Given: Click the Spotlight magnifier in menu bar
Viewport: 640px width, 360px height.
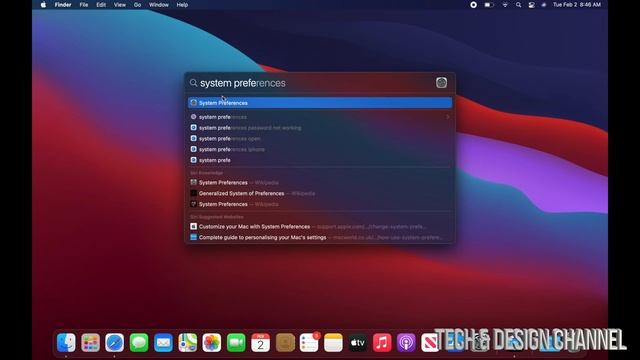Looking at the screenshot, I should point(518,5).
